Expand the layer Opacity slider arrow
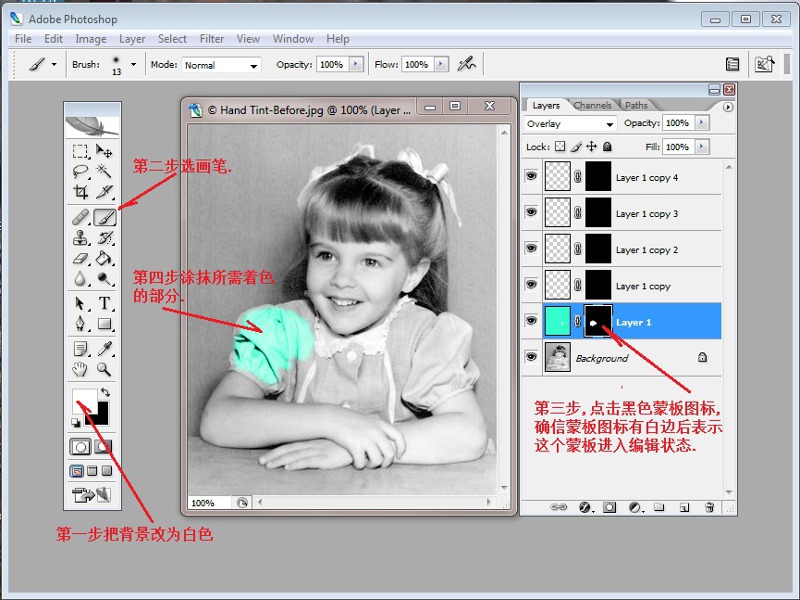The width and height of the screenshot is (800, 600). point(701,124)
